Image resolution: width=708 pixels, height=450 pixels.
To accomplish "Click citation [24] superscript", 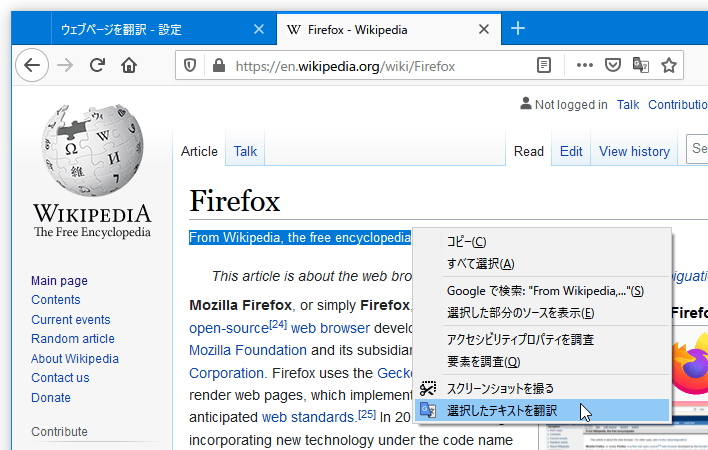I will click(278, 324).
